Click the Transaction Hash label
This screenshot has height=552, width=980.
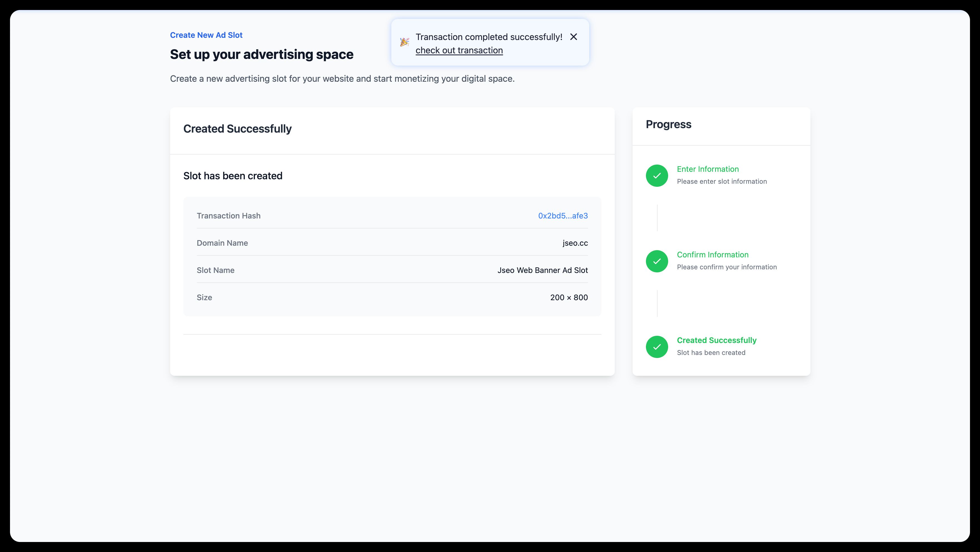(x=229, y=216)
